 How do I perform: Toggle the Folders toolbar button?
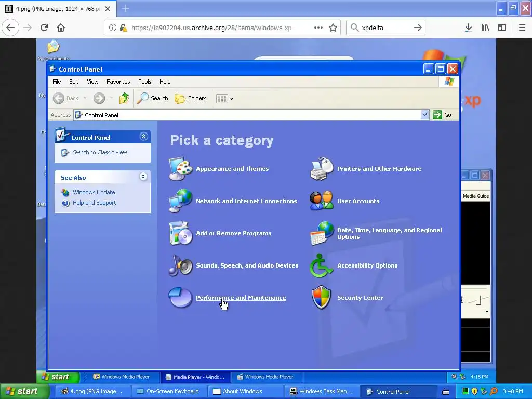[191, 98]
